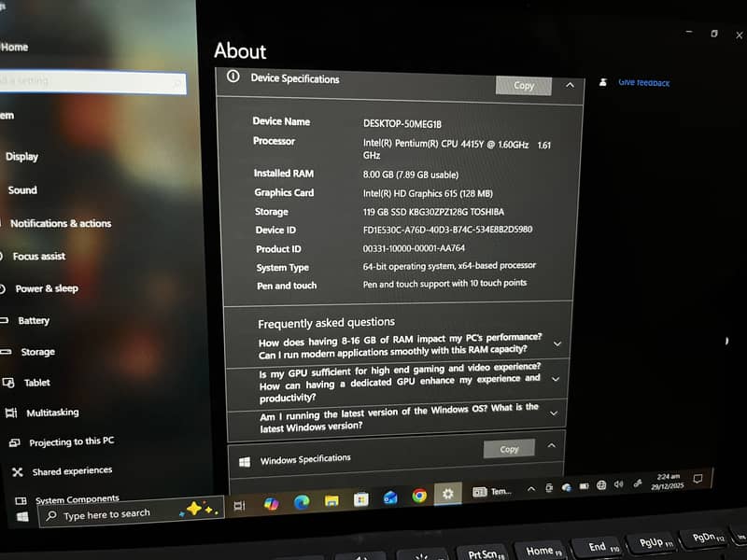The width and height of the screenshot is (747, 560).
Task: Open Notifications & actions settings
Action: 61,223
